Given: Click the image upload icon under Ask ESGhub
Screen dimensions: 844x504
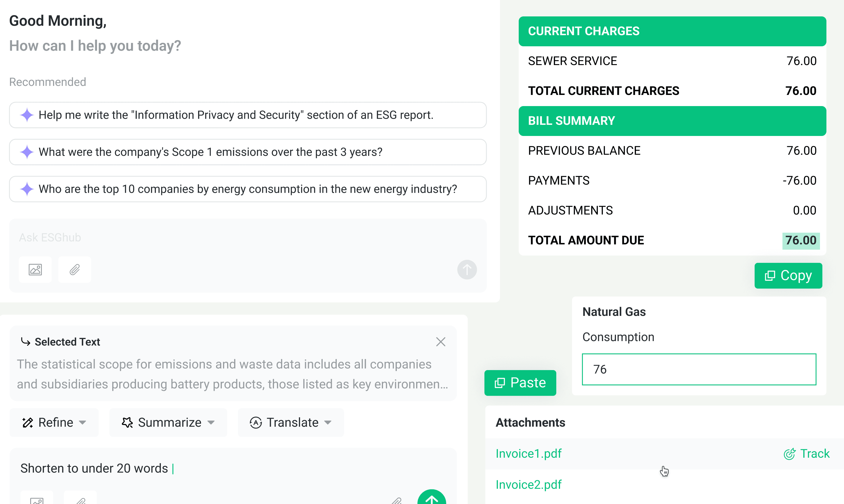Looking at the screenshot, I should click(35, 270).
